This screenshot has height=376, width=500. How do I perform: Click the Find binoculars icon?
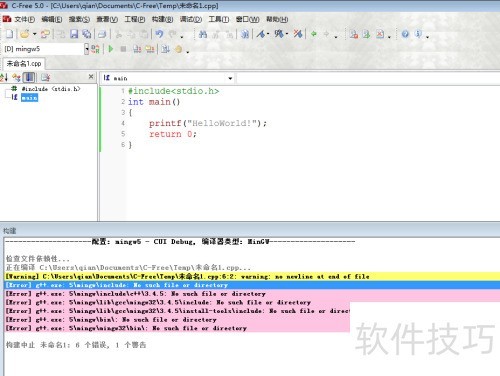(203, 34)
